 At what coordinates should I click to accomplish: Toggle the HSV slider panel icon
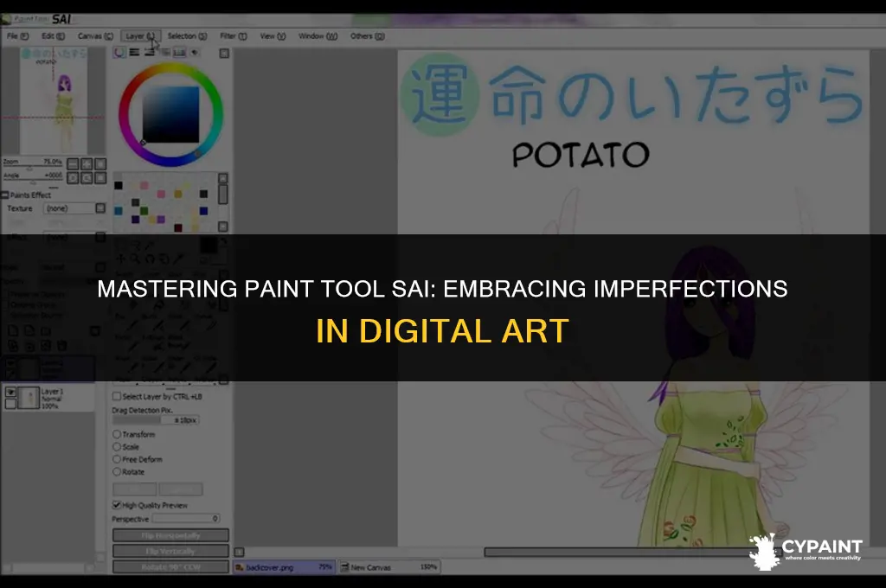tap(149, 53)
